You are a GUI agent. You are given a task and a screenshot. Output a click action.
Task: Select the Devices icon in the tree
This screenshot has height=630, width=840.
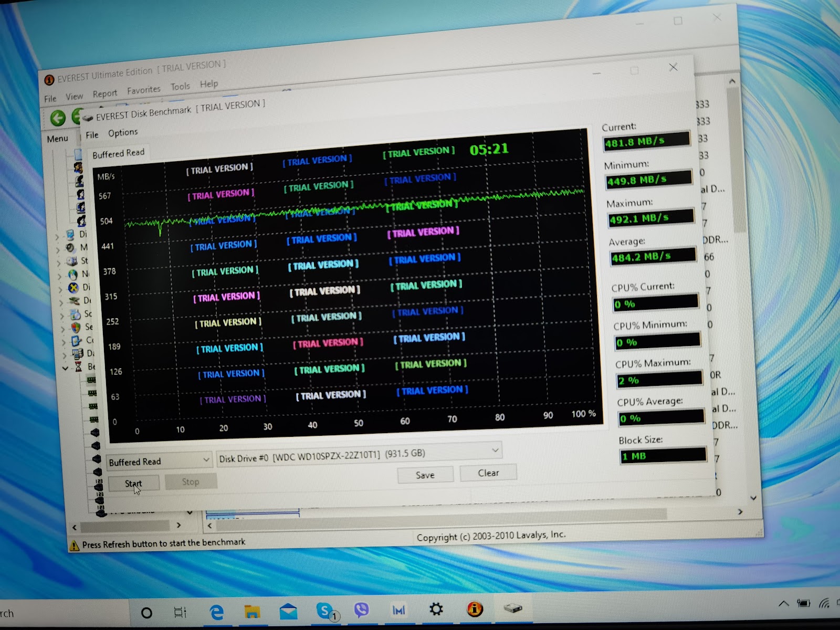75,301
